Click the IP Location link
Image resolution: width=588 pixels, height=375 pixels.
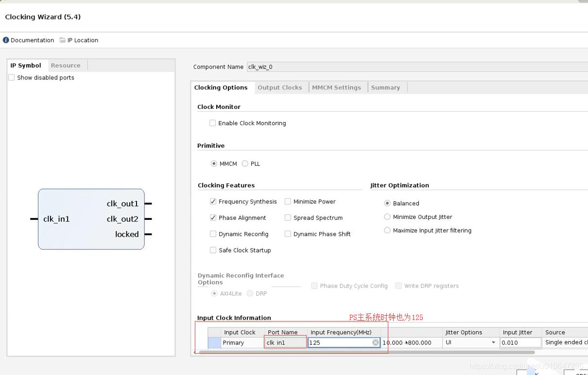coord(83,40)
